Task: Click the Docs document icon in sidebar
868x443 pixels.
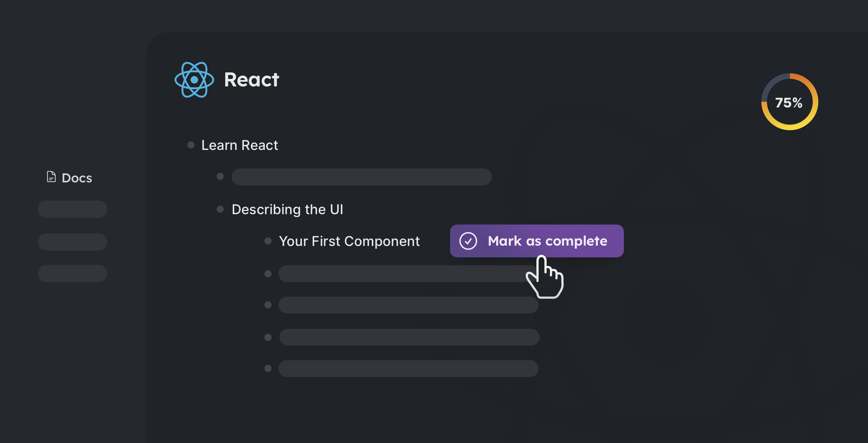Action: click(x=51, y=177)
